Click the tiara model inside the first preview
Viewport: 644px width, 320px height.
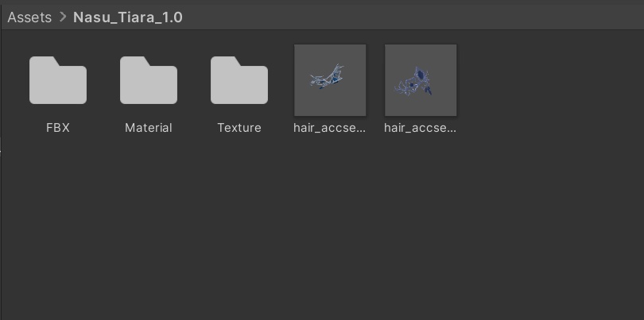click(x=326, y=77)
